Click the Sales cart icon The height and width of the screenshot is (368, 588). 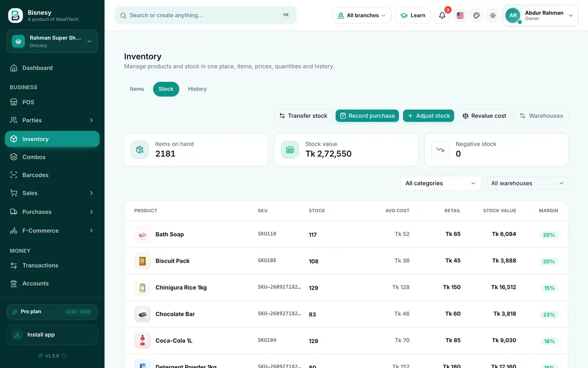pyautogui.click(x=14, y=193)
